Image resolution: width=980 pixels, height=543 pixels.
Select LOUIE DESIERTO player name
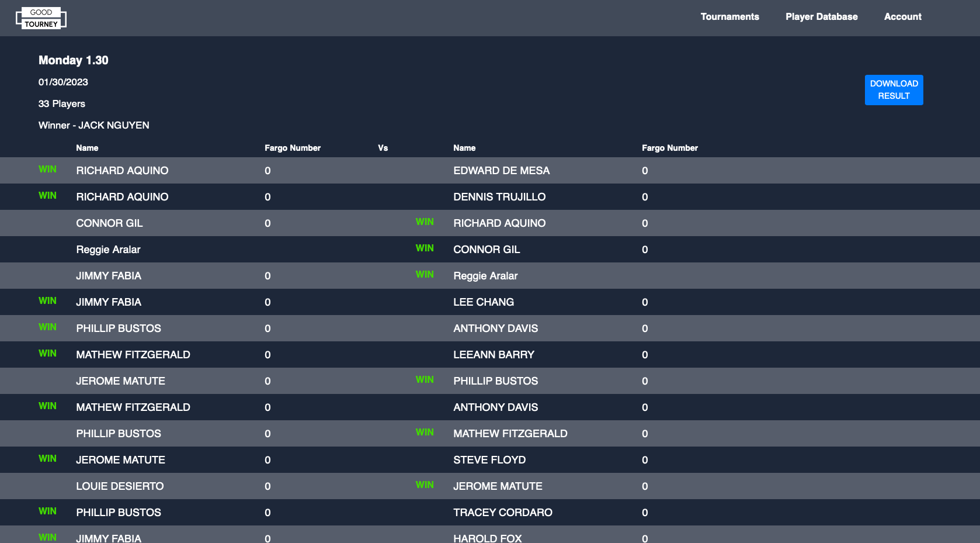120,486
